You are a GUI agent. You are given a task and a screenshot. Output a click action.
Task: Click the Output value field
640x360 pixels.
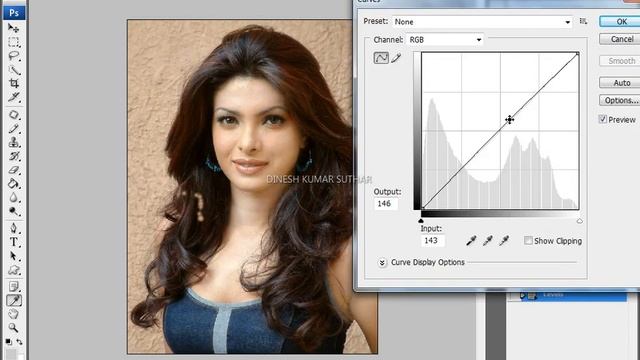(x=386, y=204)
